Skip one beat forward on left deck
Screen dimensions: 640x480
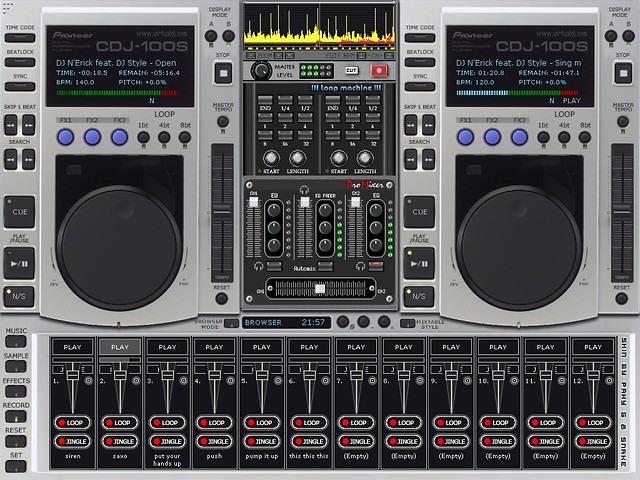coord(29,124)
